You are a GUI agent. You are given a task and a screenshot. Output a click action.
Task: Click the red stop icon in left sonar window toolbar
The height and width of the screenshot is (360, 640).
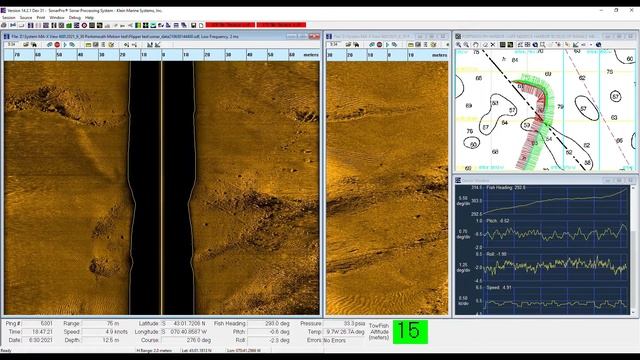pos(57,44)
